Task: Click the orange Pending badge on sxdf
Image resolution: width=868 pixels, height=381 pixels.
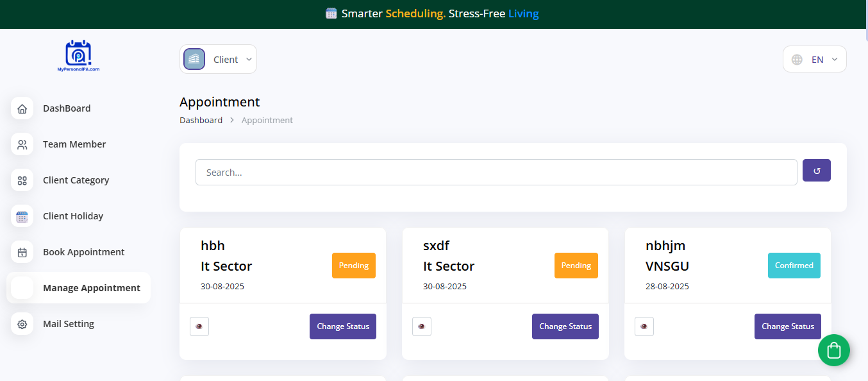Action: click(x=576, y=266)
